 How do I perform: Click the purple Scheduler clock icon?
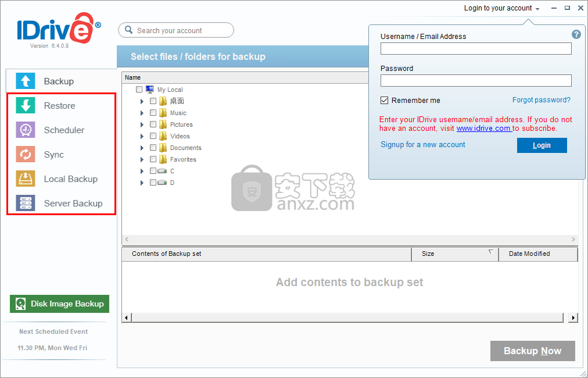(26, 130)
